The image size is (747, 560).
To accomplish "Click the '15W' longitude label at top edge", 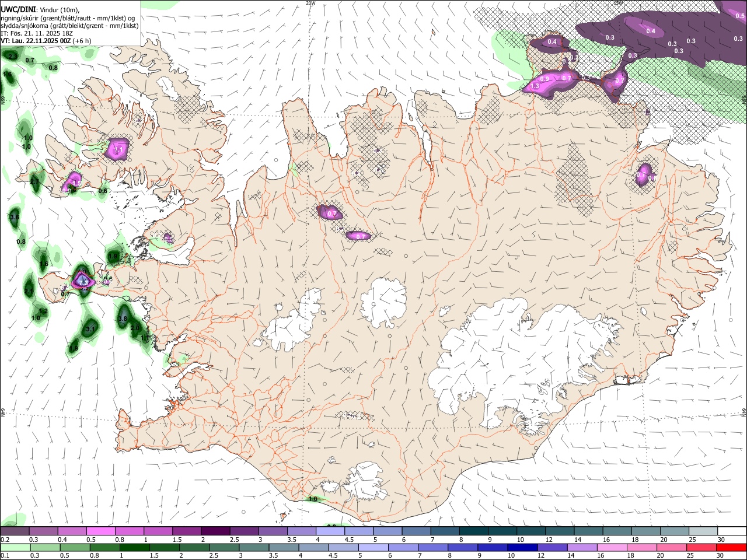I will coord(617,3).
